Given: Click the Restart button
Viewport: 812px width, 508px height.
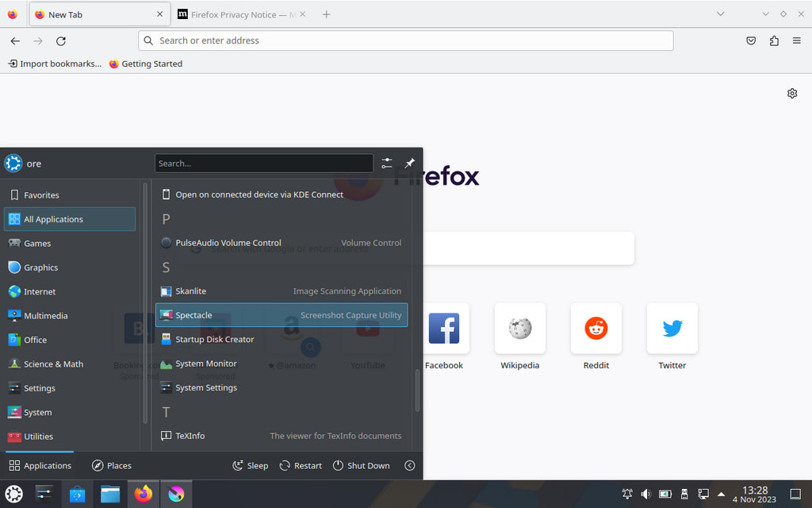Looking at the screenshot, I should tap(301, 465).
